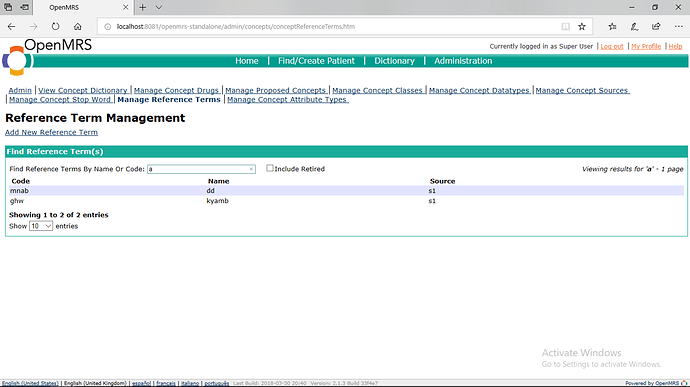Switch language to español
The height and width of the screenshot is (387, 690).
click(141, 383)
